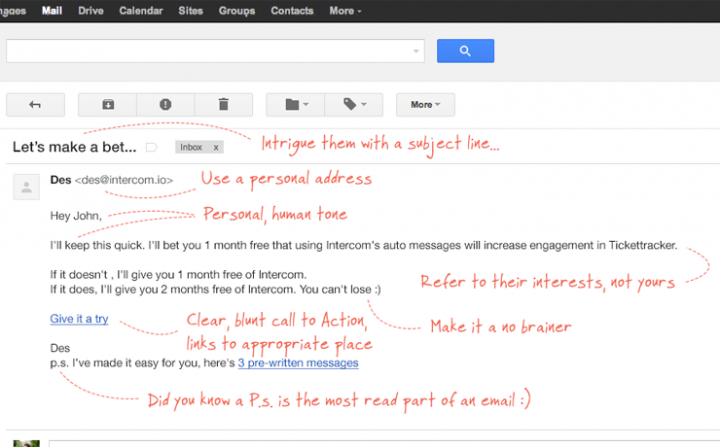Open Calendar in the top navigation bar

(141, 11)
